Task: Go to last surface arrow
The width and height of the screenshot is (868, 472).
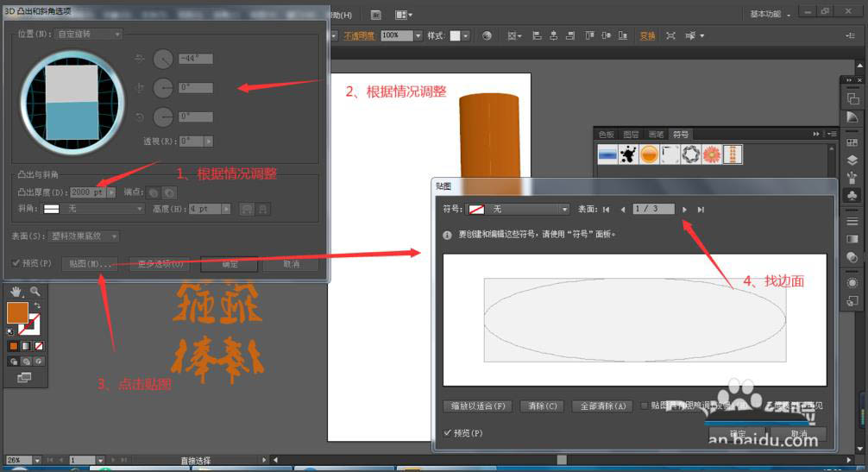Action: pyautogui.click(x=701, y=210)
